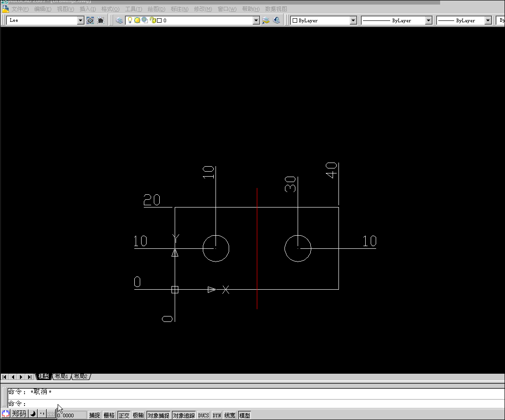Expand the layer list dropdown arrow

click(256, 20)
